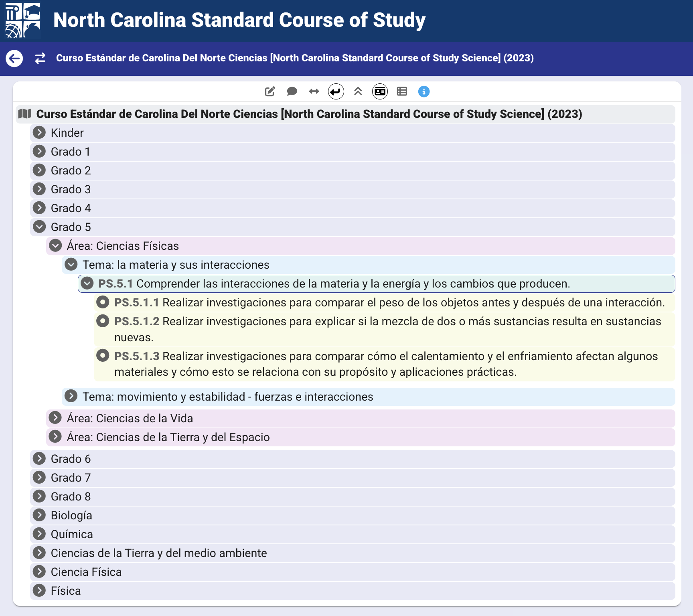Click 'Grado 8' label text
The width and height of the screenshot is (693, 616).
click(71, 496)
